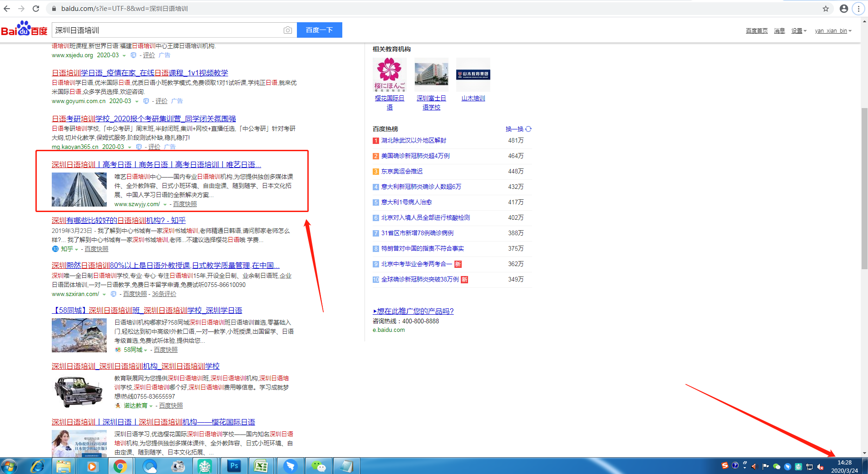
Task: Click the 换一换 refresh icon
Action: click(x=528, y=129)
